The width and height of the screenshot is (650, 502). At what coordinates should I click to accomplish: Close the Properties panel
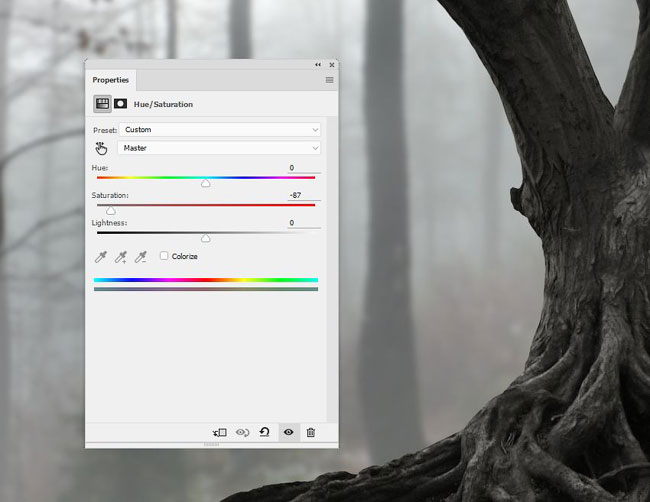[x=332, y=65]
